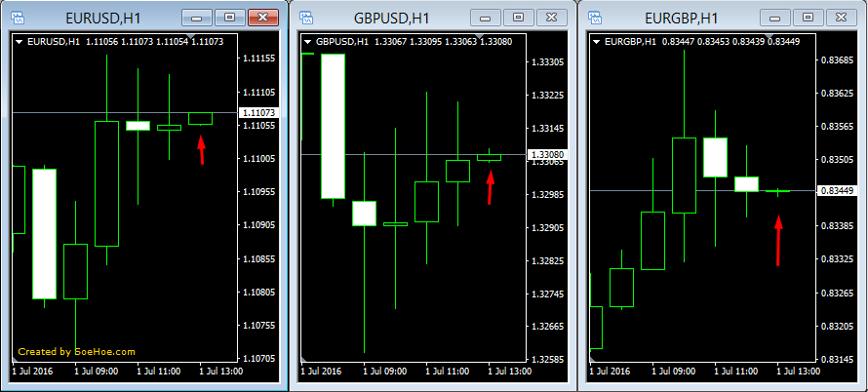Expand the GBPUSD,H1 header triangle
The height and width of the screenshot is (392, 868).
(x=307, y=42)
